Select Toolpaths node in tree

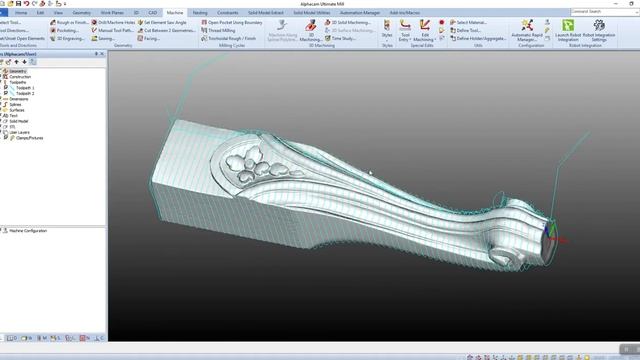[x=18, y=82]
